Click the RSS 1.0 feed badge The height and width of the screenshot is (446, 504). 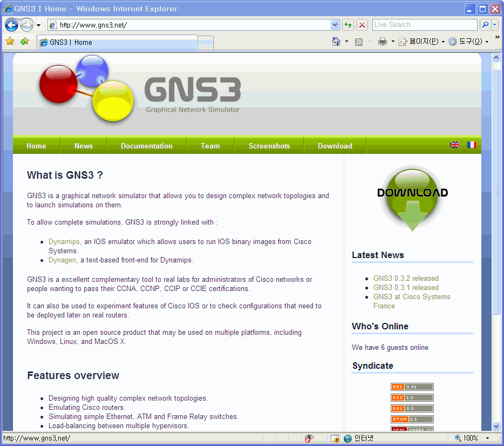(x=412, y=398)
